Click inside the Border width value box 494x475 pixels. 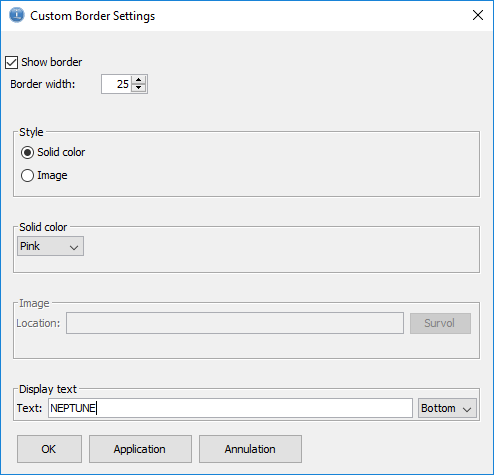coord(116,84)
